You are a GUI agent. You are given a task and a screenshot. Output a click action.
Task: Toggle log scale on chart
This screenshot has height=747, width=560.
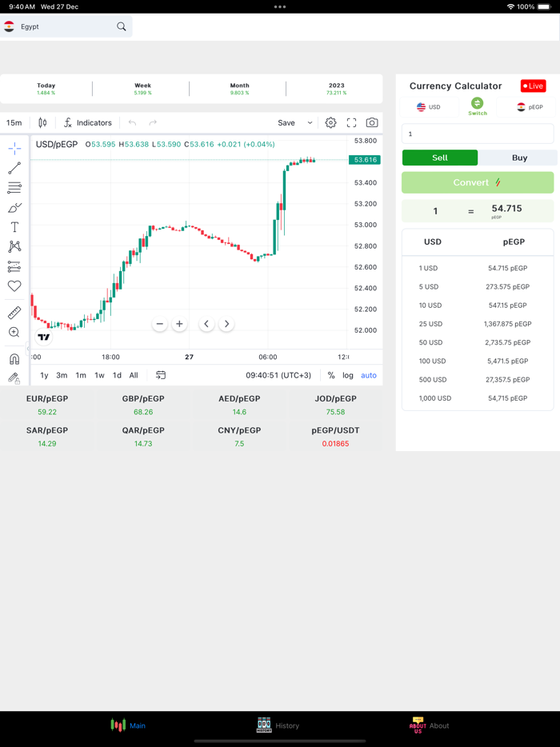pyautogui.click(x=348, y=375)
